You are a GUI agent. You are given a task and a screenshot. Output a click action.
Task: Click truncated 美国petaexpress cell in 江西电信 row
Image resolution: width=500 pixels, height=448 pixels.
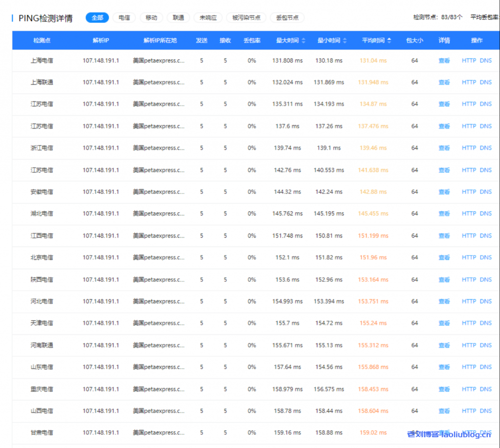159,235
